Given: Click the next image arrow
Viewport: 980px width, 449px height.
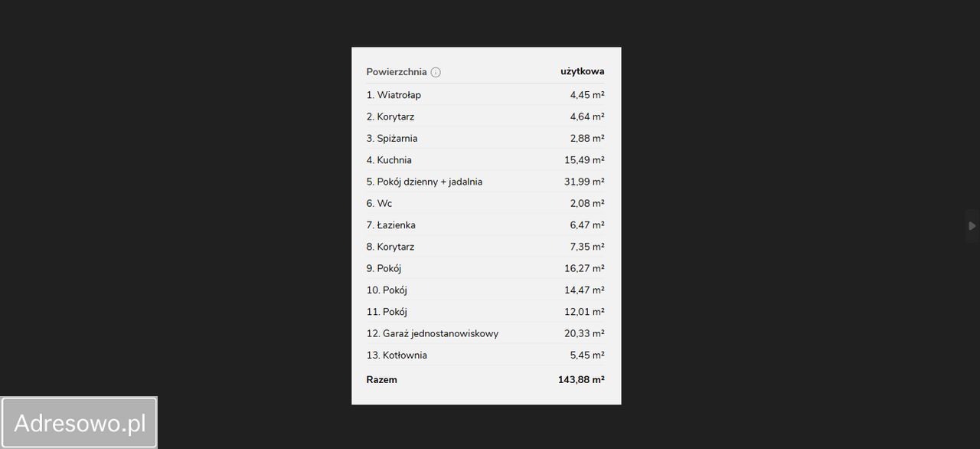Looking at the screenshot, I should tap(971, 226).
